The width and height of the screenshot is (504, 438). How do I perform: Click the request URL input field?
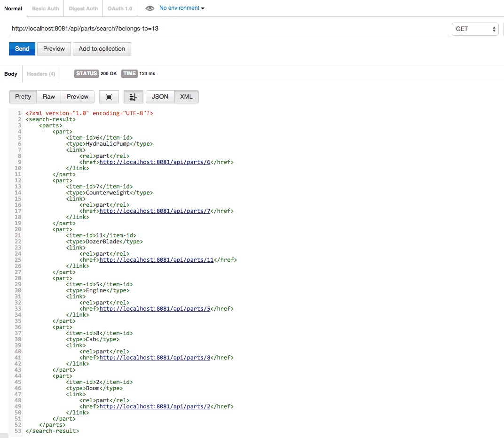click(x=228, y=29)
